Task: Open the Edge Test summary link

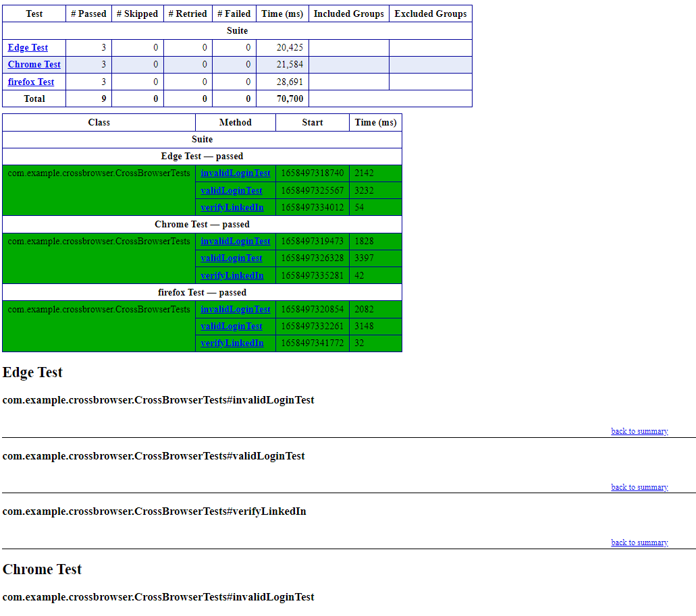Action: point(27,47)
